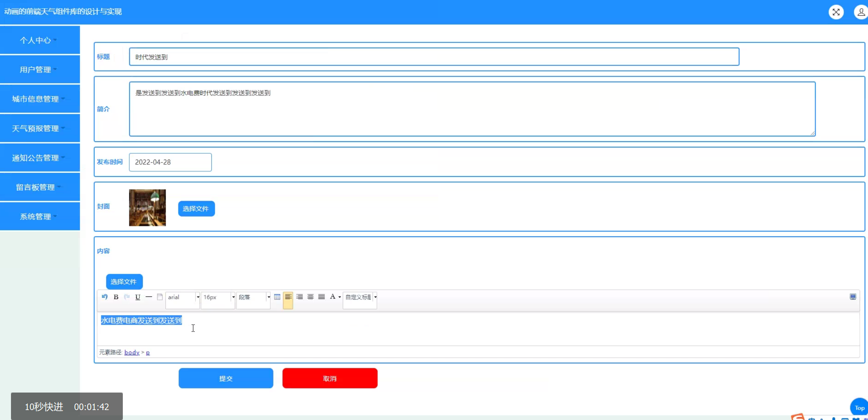This screenshot has width=868, height=420.
Task: Toggle the editor fullscreen icon
Action: pyautogui.click(x=853, y=297)
